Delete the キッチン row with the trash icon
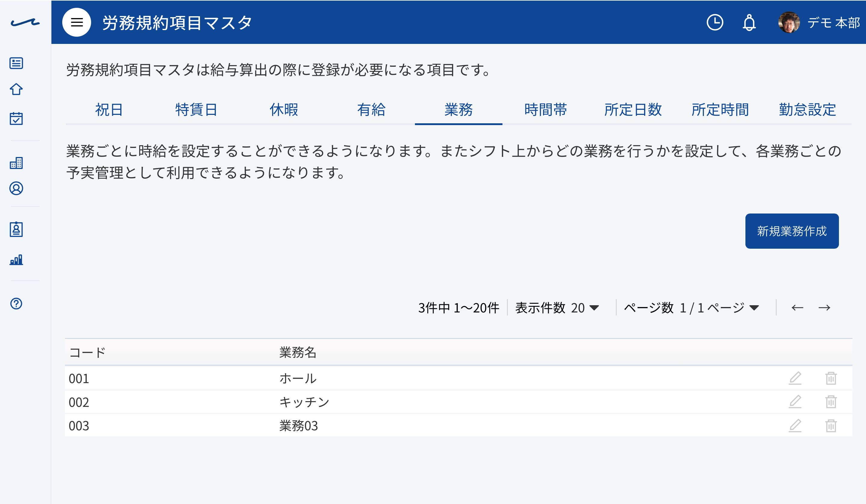This screenshot has width=866, height=504. (831, 401)
